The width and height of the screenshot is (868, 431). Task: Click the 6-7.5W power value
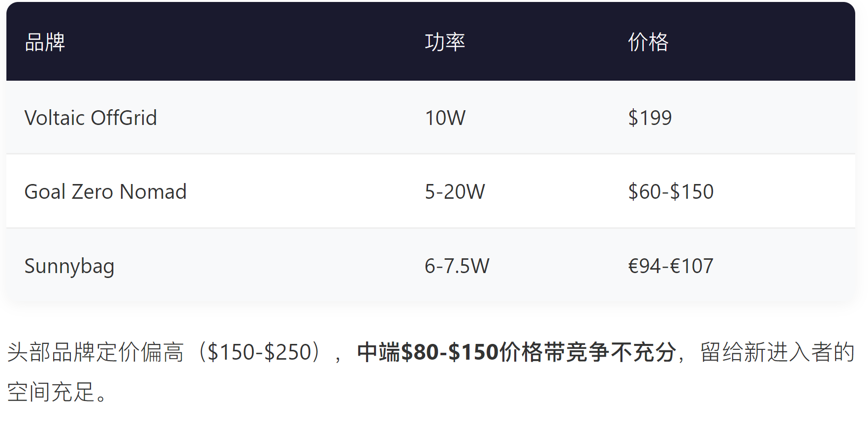[x=457, y=266]
